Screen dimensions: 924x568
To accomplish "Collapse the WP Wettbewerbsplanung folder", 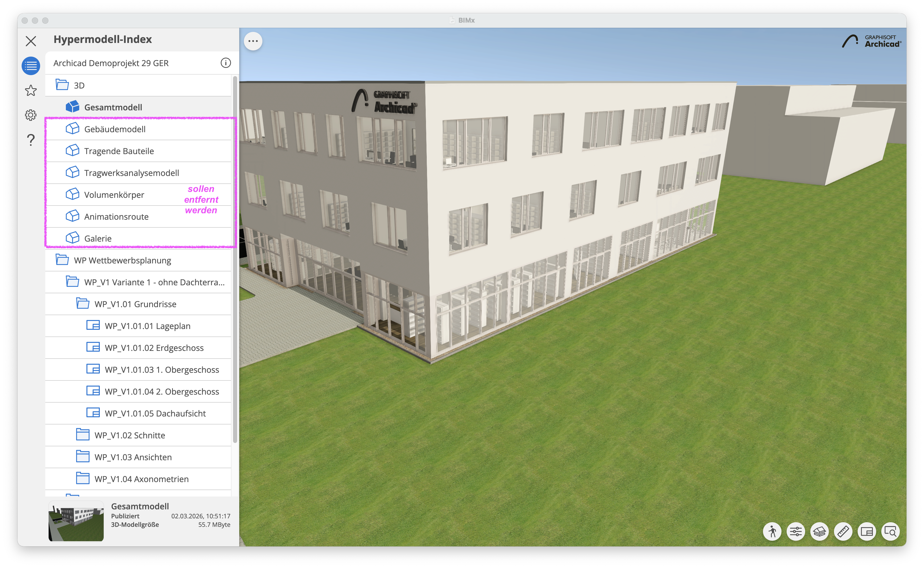I will click(62, 260).
